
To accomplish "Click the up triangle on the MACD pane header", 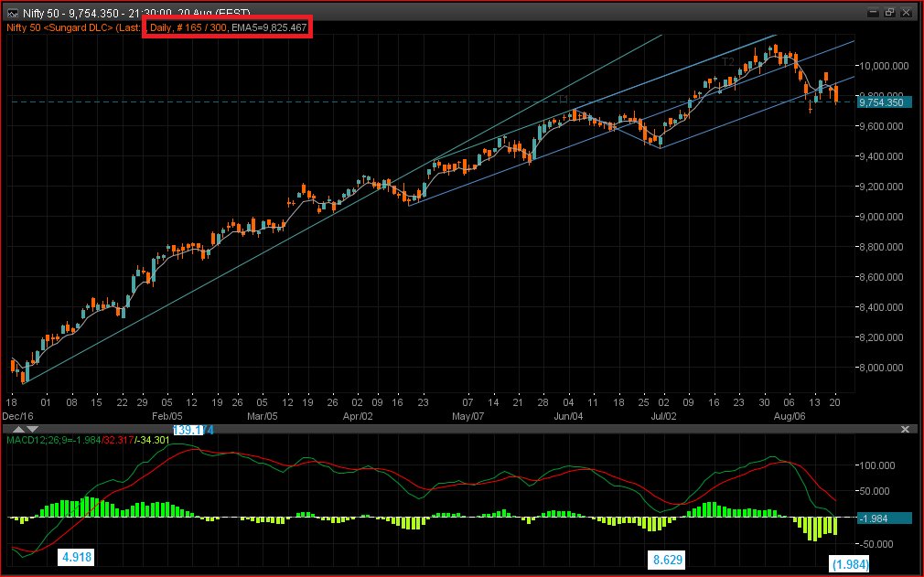I will click(19, 429).
